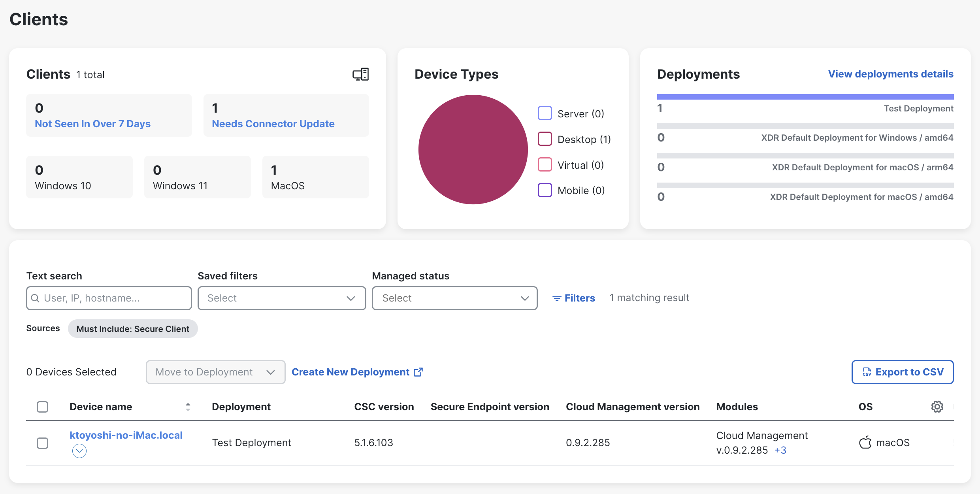Screen dimensions: 980x494
Task: Click the Text search input field
Action: pyautogui.click(x=115, y=298)
